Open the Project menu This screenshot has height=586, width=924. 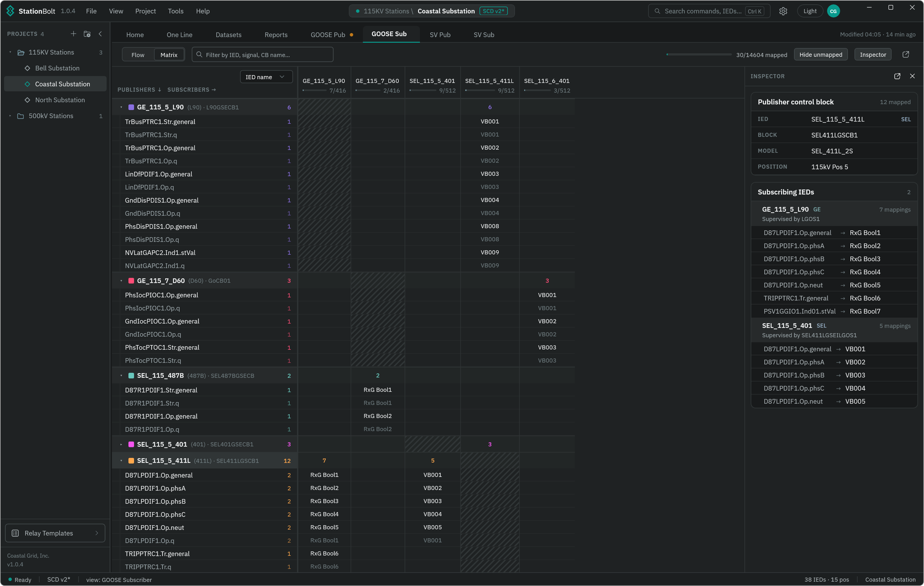146,11
